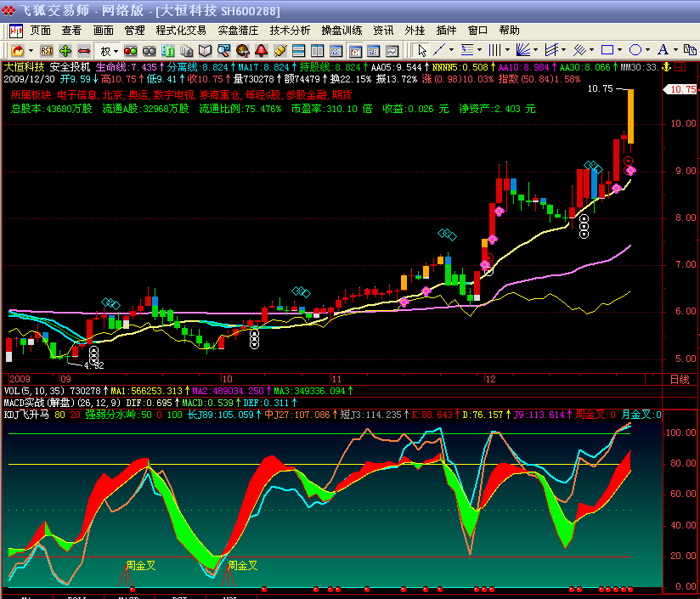Click the yellow anchor icon on info line
Viewport: 700px width, 599px height.
667,67
